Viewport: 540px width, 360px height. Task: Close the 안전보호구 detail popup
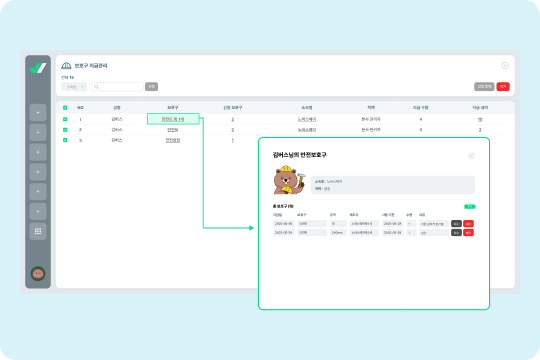coord(471,156)
